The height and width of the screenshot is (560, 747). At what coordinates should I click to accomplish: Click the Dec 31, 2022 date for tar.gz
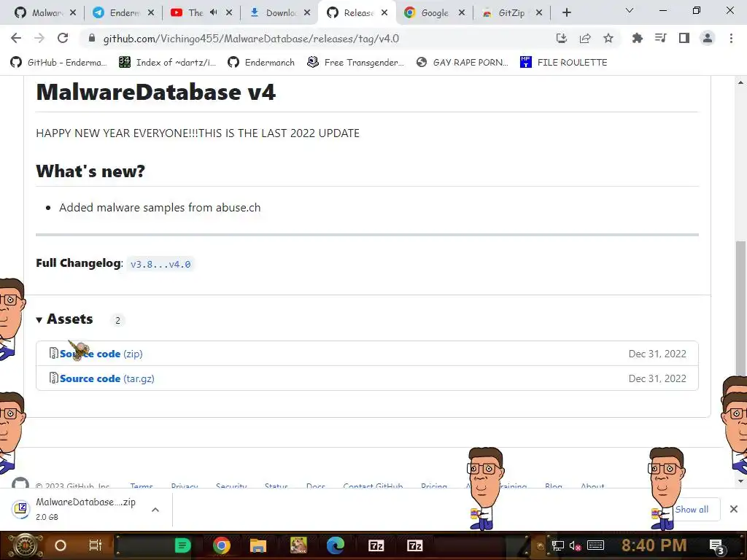tap(657, 378)
